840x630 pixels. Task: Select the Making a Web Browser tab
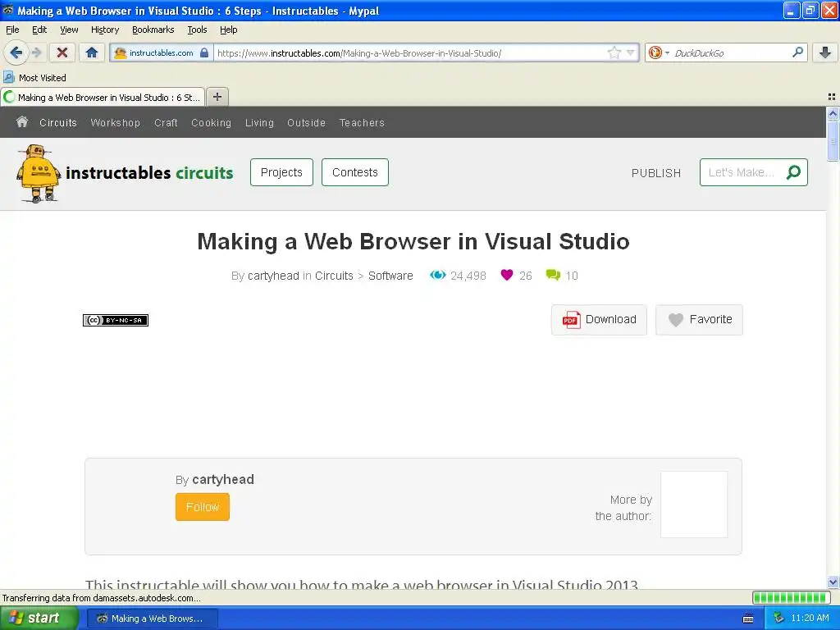[x=103, y=97]
